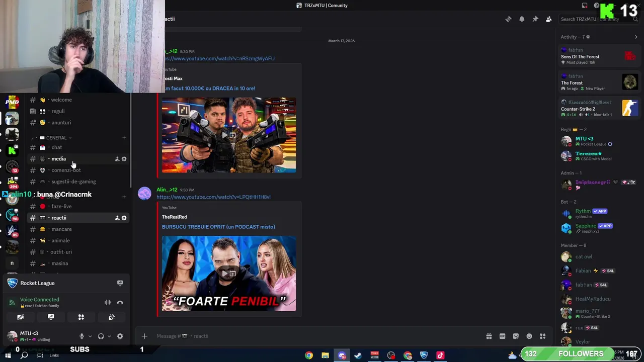Open User Settings gear
This screenshot has height=362, width=644.
120,336
